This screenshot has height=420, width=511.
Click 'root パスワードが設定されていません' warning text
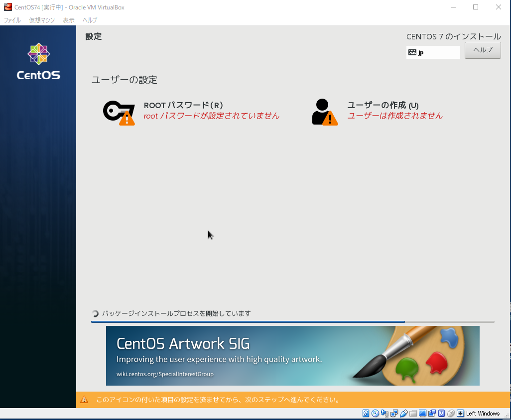click(x=212, y=116)
